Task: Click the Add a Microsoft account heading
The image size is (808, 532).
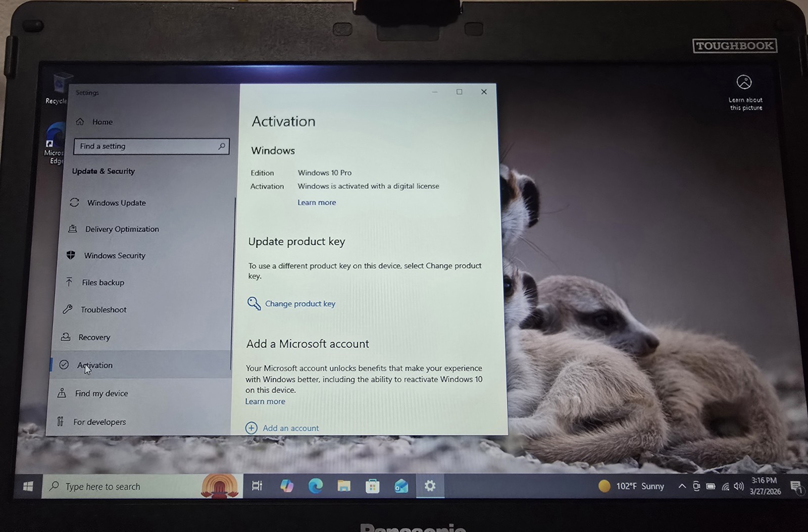Action: pyautogui.click(x=308, y=344)
